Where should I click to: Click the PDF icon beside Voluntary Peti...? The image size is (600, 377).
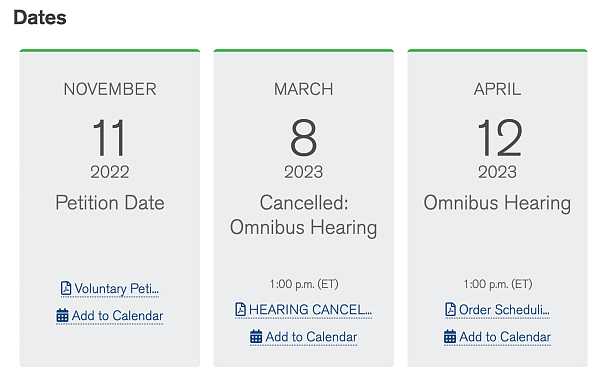tap(66, 288)
